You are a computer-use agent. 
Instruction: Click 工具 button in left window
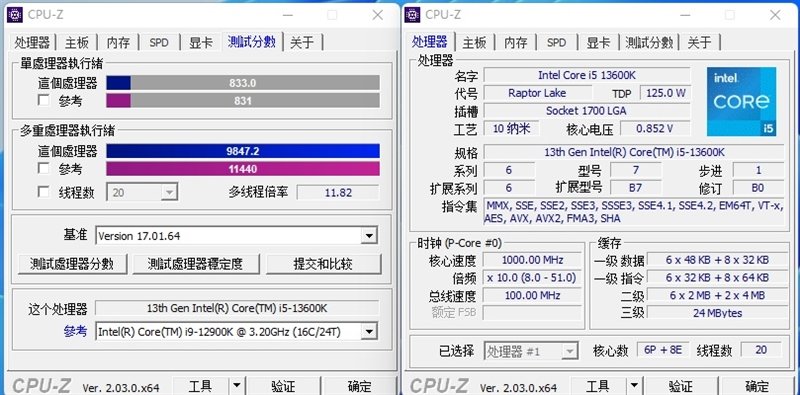(x=201, y=386)
